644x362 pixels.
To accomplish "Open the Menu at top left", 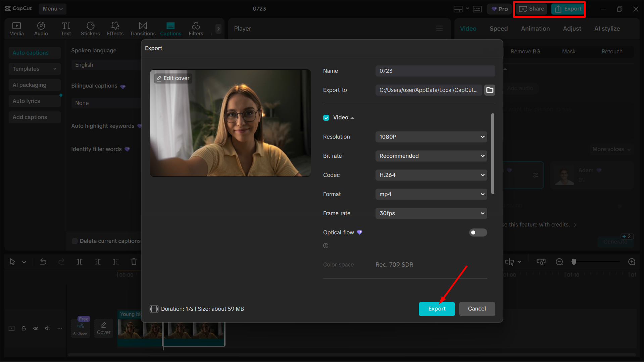I will [x=52, y=9].
